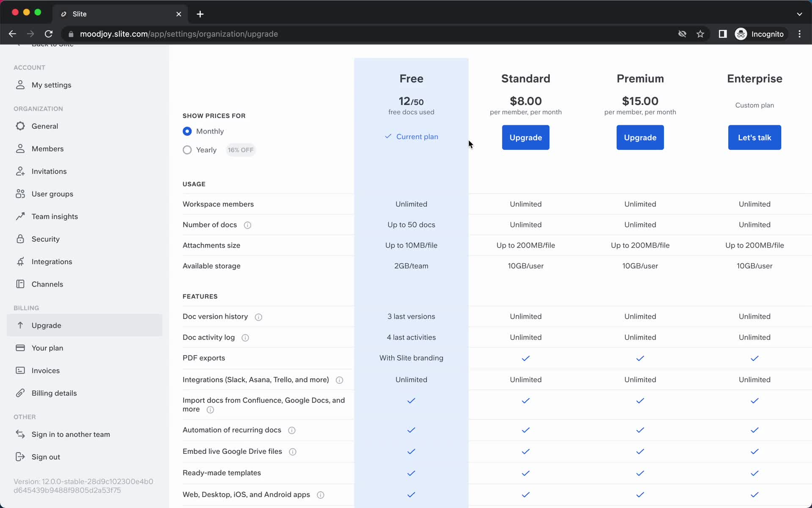This screenshot has height=508, width=812.
Task: Click info icon next to Doc activity log
Action: (x=245, y=338)
